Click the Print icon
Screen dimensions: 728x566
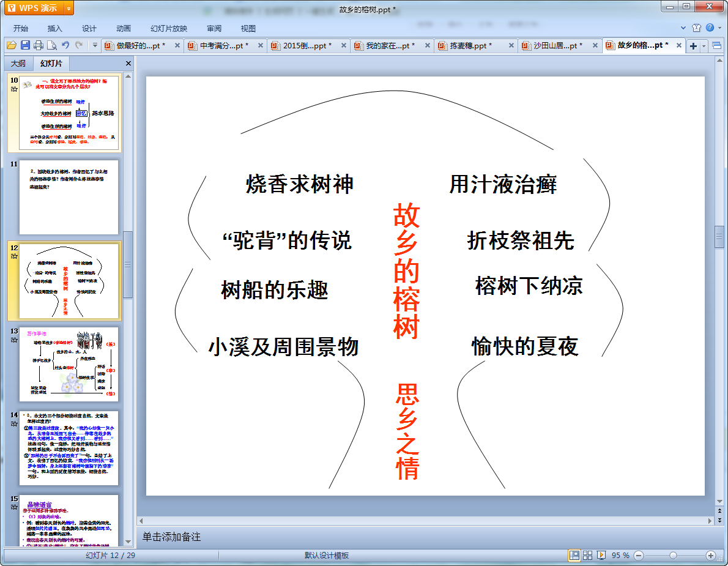pyautogui.click(x=39, y=45)
